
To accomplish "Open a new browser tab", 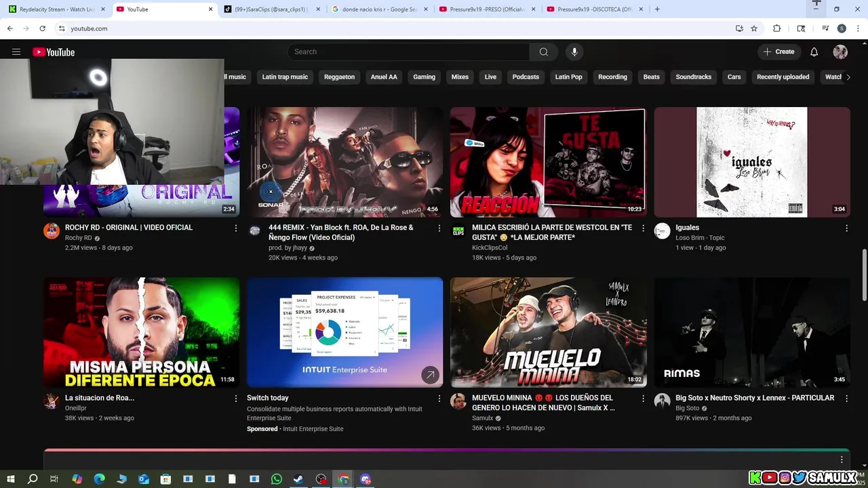I will tap(657, 9).
